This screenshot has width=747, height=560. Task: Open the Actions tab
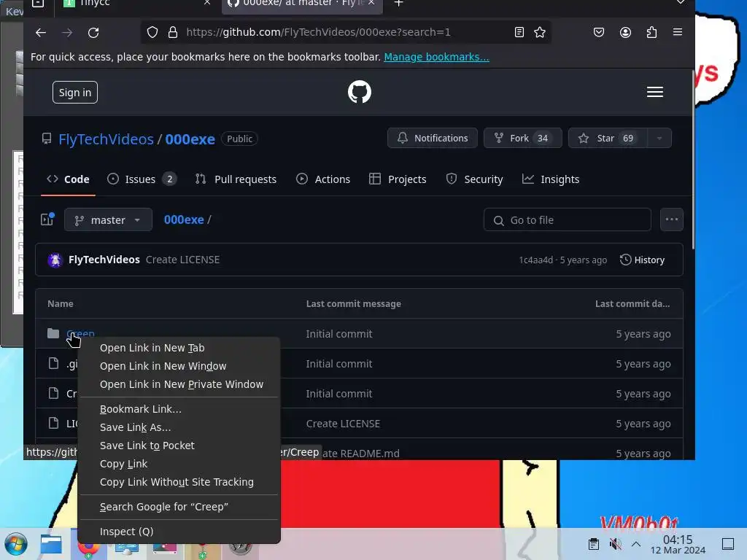click(x=323, y=179)
